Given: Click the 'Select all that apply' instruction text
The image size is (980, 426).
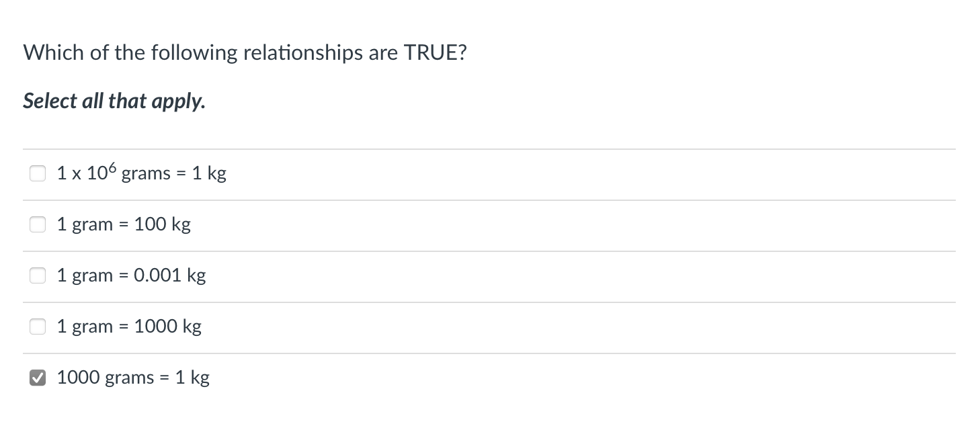Looking at the screenshot, I should click(114, 101).
